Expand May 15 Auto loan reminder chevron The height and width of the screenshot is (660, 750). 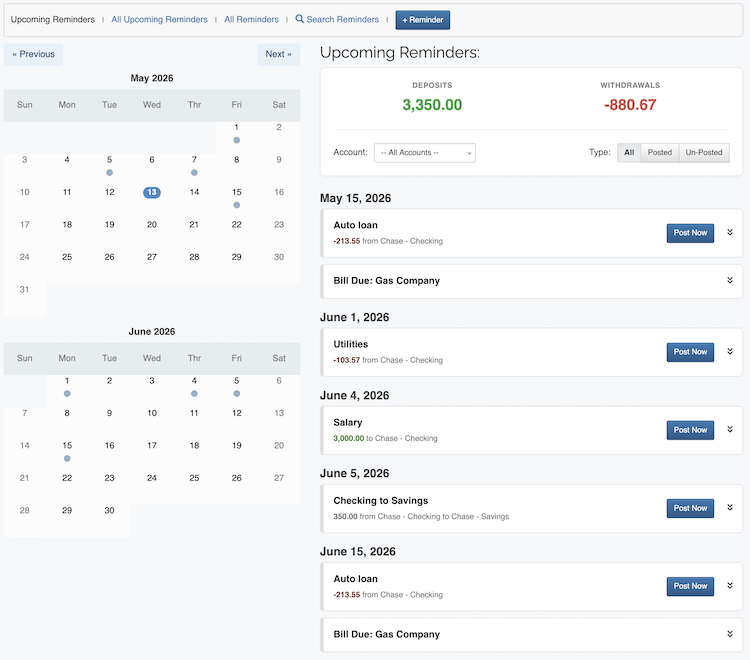click(x=730, y=232)
